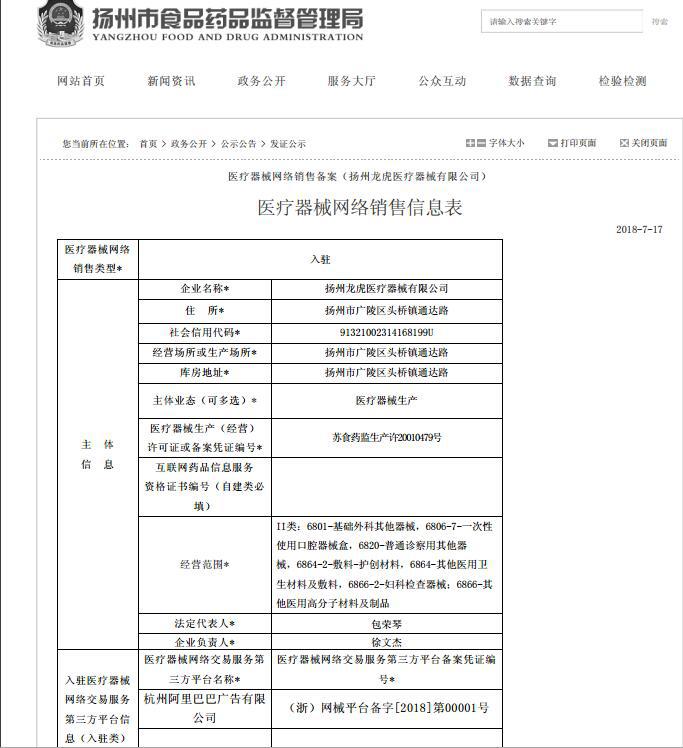Viewport: 683px width, 748px height.
Task: Click the 打印页面 link
Action: tap(578, 143)
